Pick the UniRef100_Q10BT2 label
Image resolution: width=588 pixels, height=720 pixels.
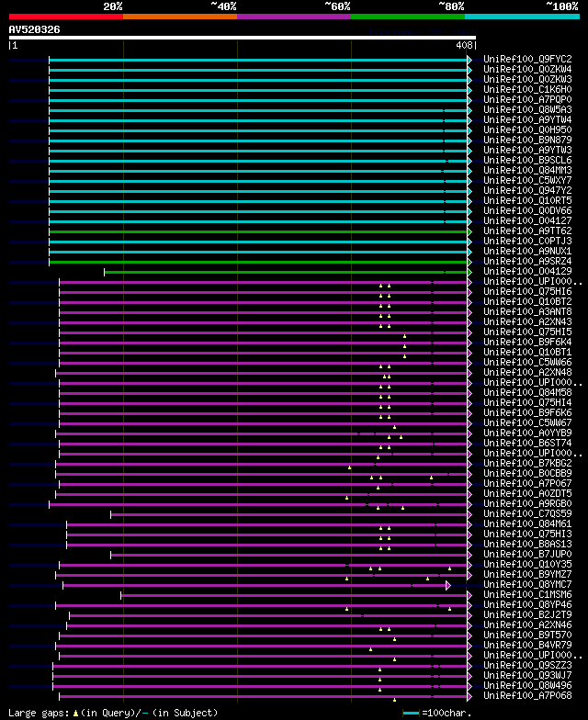click(527, 301)
